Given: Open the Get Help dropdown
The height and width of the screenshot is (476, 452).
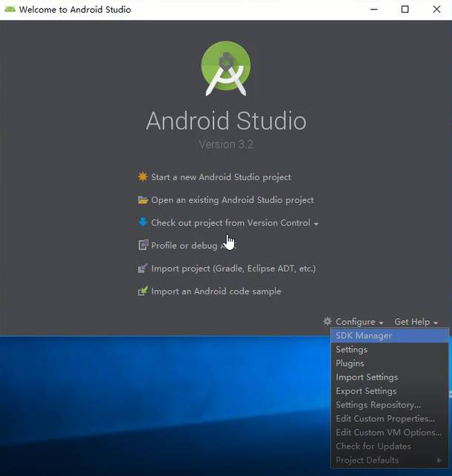Looking at the screenshot, I should click(x=416, y=322).
